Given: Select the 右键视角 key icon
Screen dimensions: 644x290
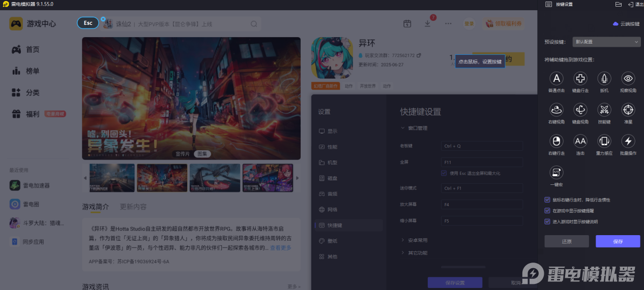Looking at the screenshot, I should point(557,109).
